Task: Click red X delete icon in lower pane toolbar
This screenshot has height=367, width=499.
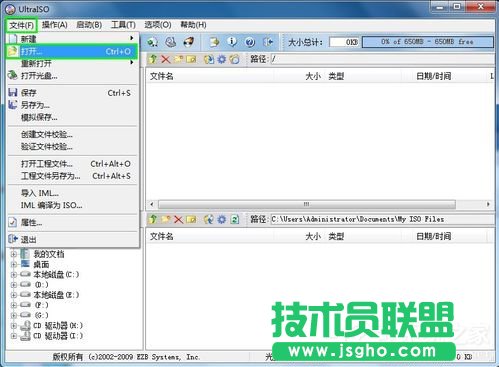Action: pos(179,219)
